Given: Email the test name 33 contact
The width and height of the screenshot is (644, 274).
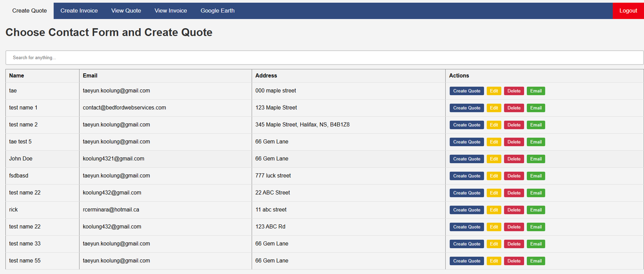Looking at the screenshot, I should click(536, 244).
